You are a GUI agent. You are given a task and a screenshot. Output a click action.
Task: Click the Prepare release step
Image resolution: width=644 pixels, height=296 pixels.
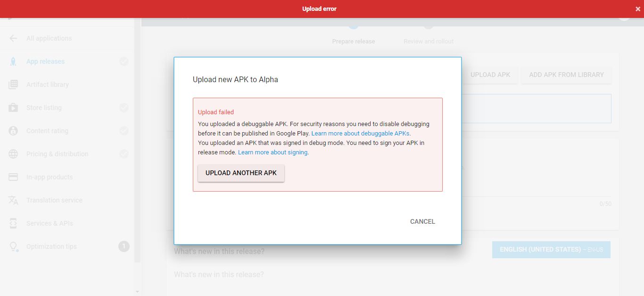tap(354, 42)
